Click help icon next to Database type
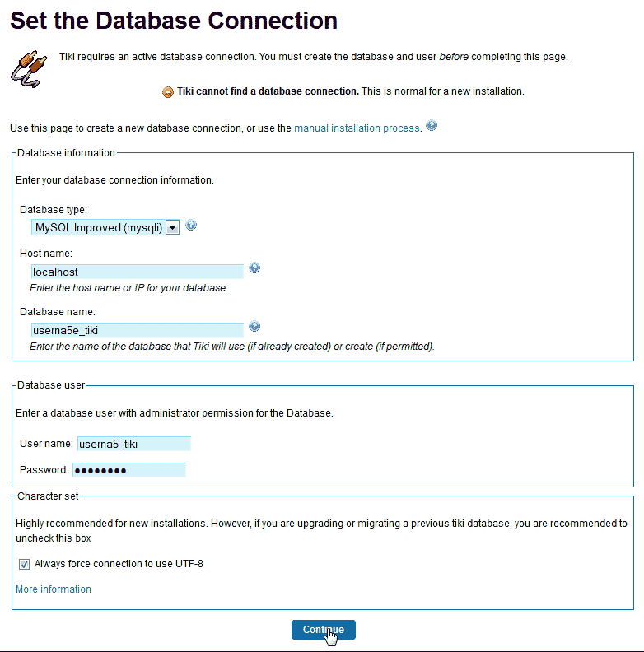Viewport: 644px width, 652px height. tap(191, 226)
